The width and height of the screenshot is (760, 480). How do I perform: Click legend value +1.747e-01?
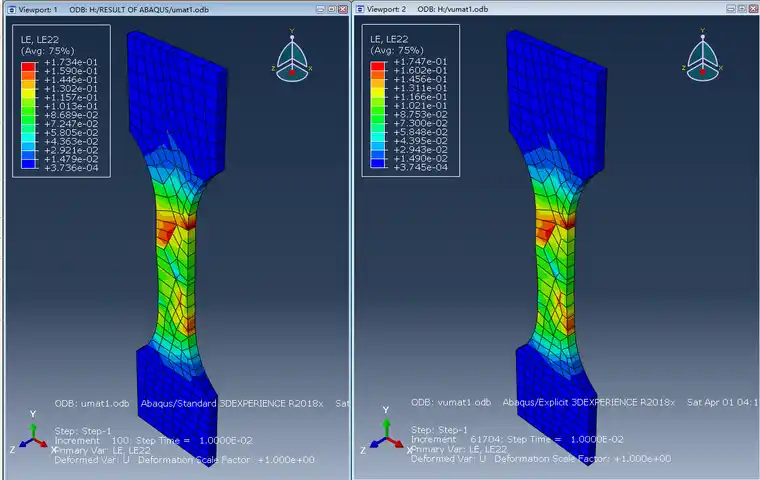420,62
